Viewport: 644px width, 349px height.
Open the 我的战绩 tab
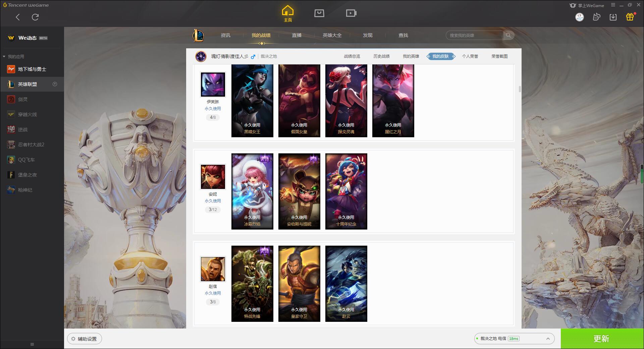pos(261,35)
